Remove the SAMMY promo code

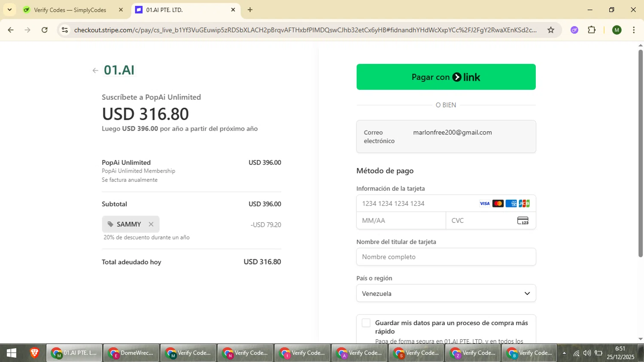tap(151, 224)
